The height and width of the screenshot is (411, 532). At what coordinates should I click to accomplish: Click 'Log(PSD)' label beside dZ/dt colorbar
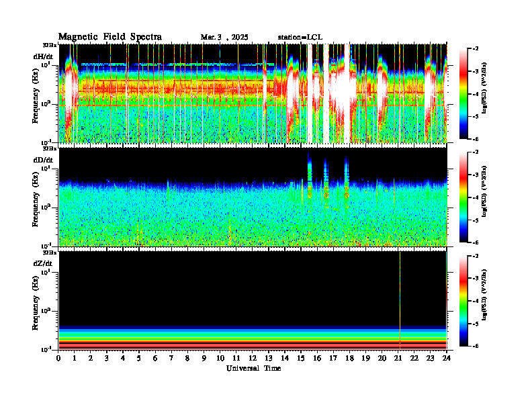pos(484,295)
